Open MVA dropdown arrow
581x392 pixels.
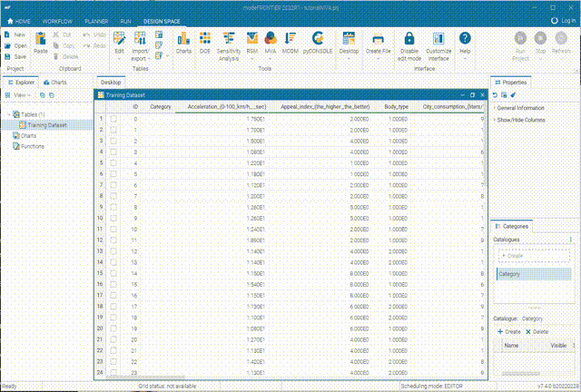[x=271, y=59]
